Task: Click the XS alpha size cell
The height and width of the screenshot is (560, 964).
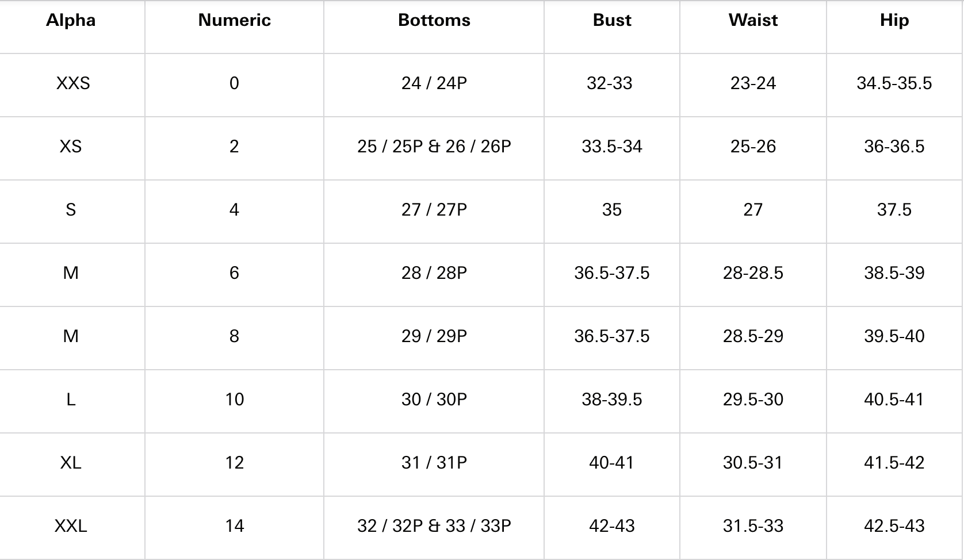Action: [71, 147]
